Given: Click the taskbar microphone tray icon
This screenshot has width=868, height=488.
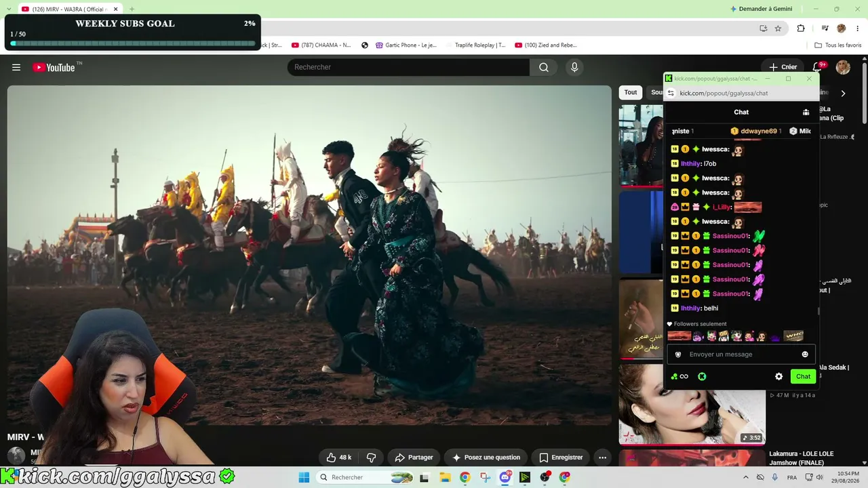Looking at the screenshot, I should 776,477.
